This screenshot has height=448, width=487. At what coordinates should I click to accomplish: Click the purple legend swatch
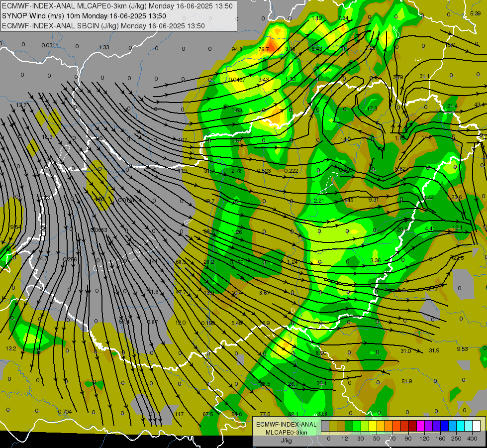[429, 426]
